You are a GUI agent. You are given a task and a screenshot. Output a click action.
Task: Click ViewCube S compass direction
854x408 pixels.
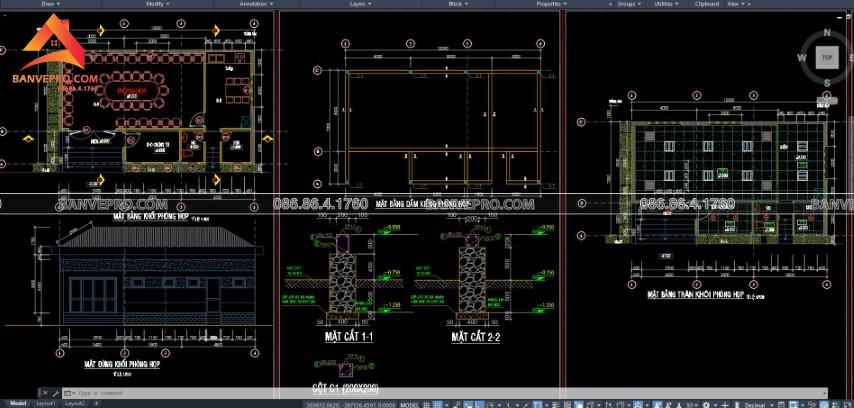(x=827, y=83)
